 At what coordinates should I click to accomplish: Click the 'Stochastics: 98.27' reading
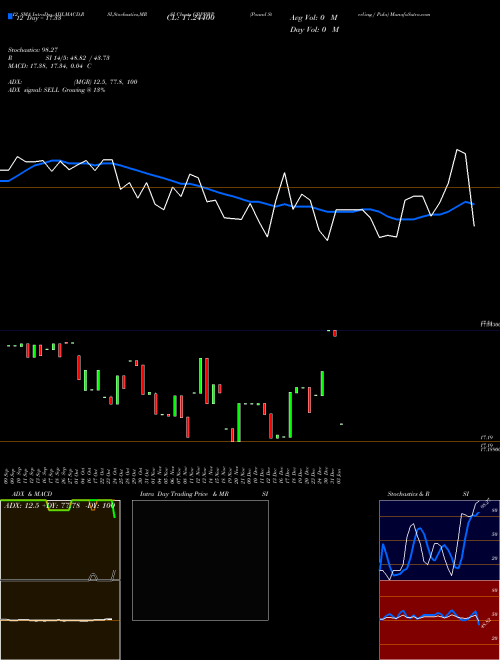[x=33, y=50]
